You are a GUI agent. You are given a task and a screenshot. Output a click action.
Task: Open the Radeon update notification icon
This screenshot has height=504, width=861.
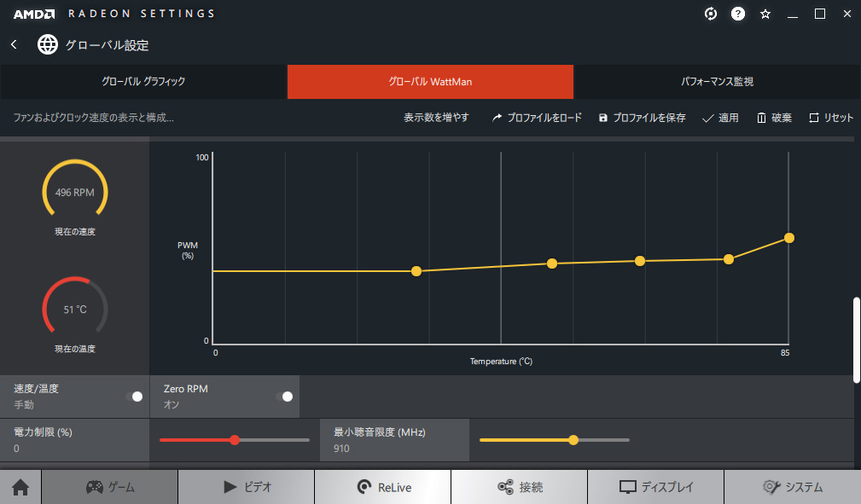point(711,14)
